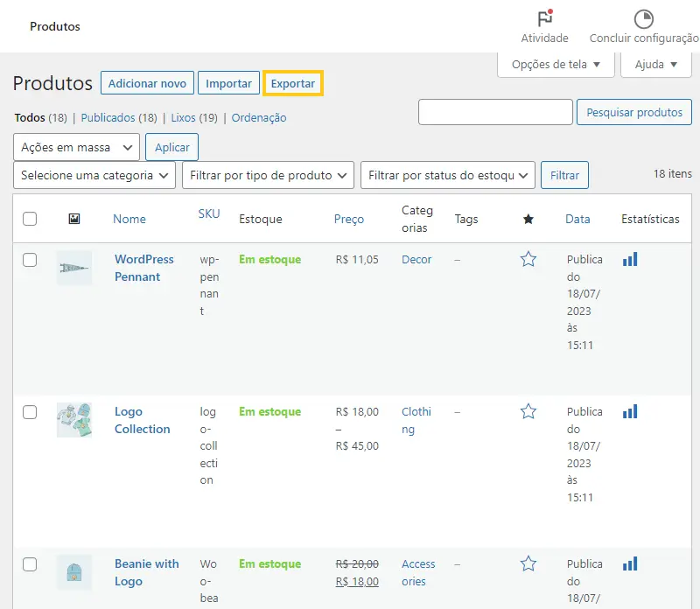
Task: Open the Logo Collection product link
Action: 143,420
